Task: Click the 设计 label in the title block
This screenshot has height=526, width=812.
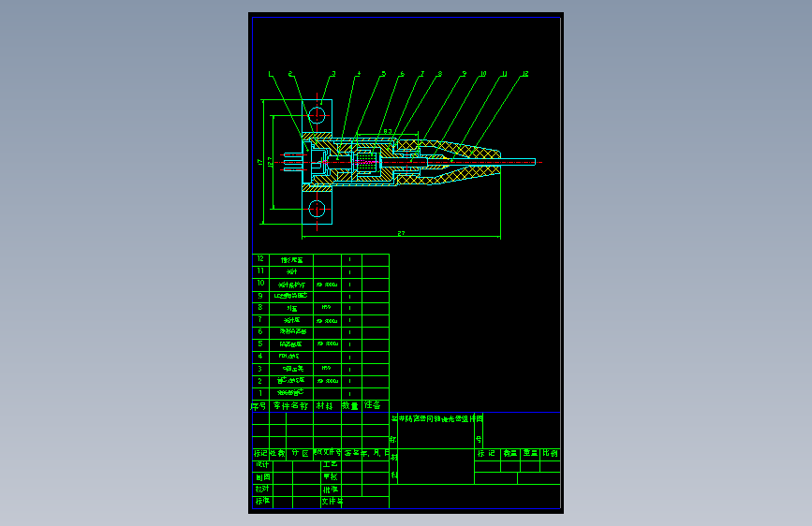Action: [x=262, y=465]
